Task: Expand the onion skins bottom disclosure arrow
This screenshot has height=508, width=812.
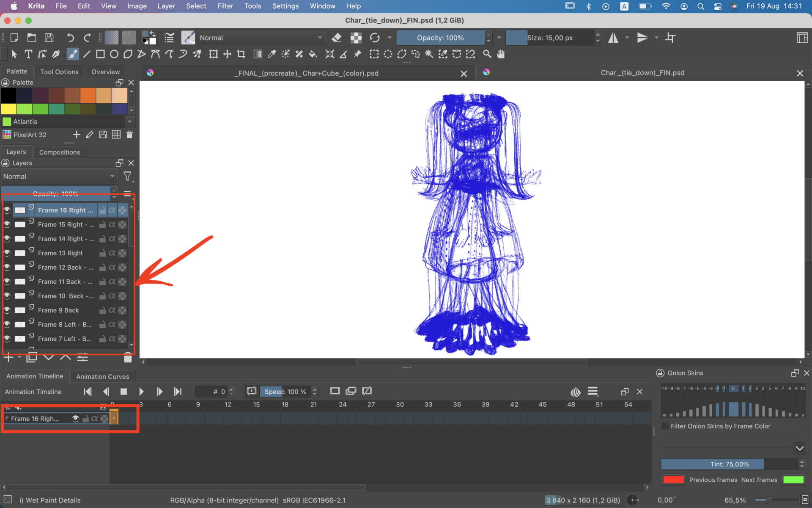Action: coord(799,448)
